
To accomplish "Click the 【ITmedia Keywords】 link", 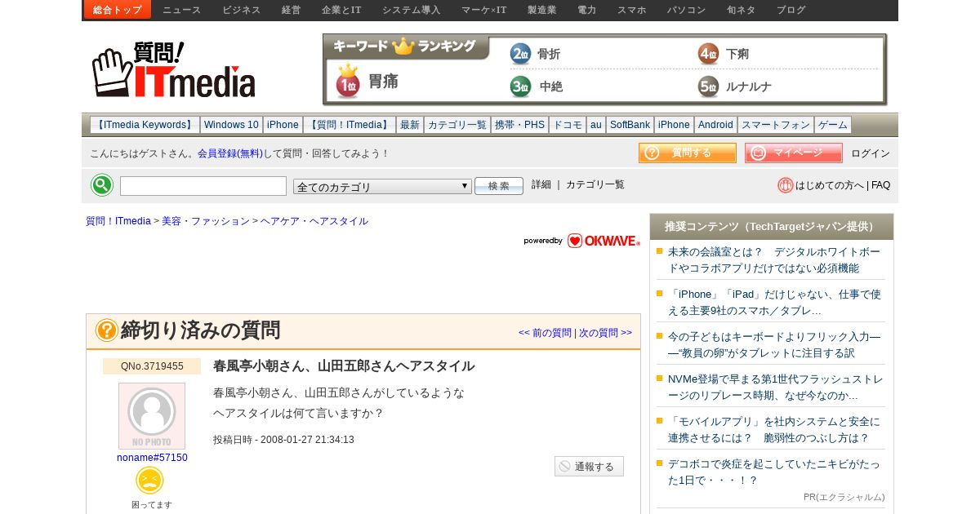I will (x=145, y=125).
